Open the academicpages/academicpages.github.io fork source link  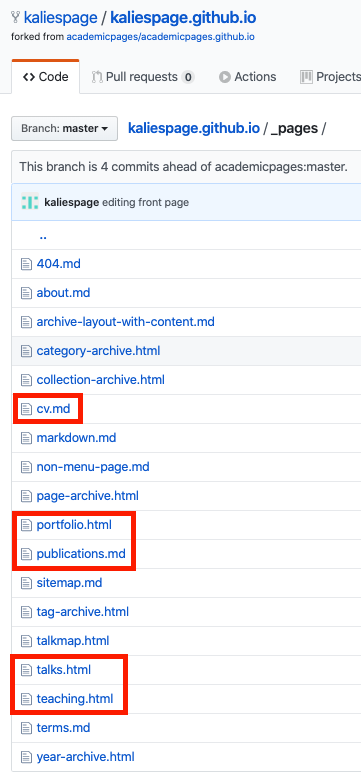point(161,37)
